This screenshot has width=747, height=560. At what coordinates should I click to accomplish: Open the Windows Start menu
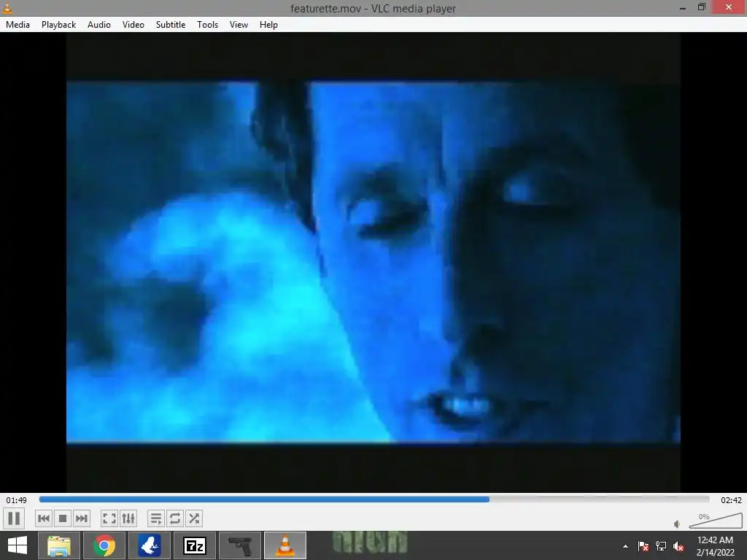point(18,545)
